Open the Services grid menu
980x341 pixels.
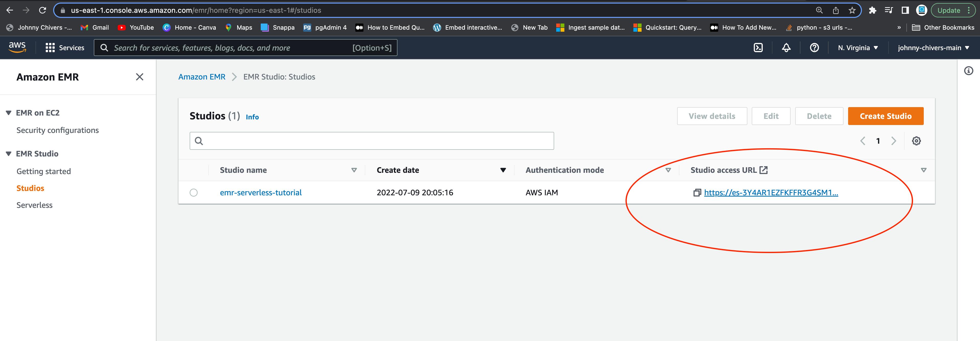click(65, 48)
